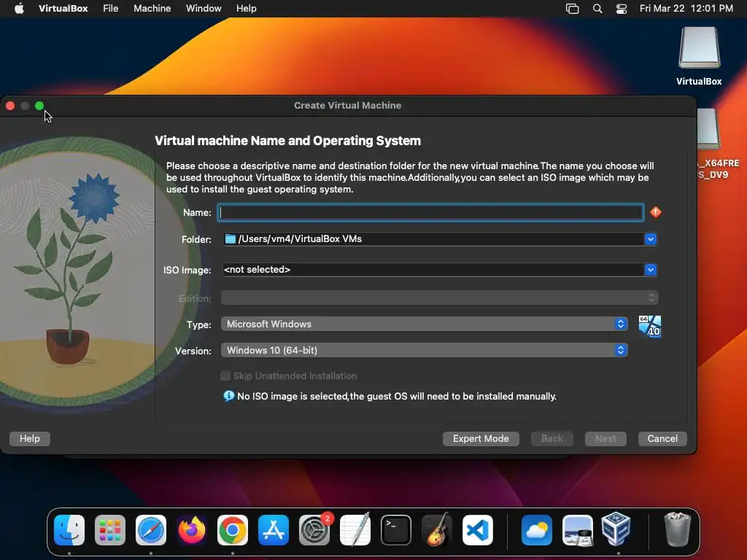Click the green zoom window button

tap(39, 106)
